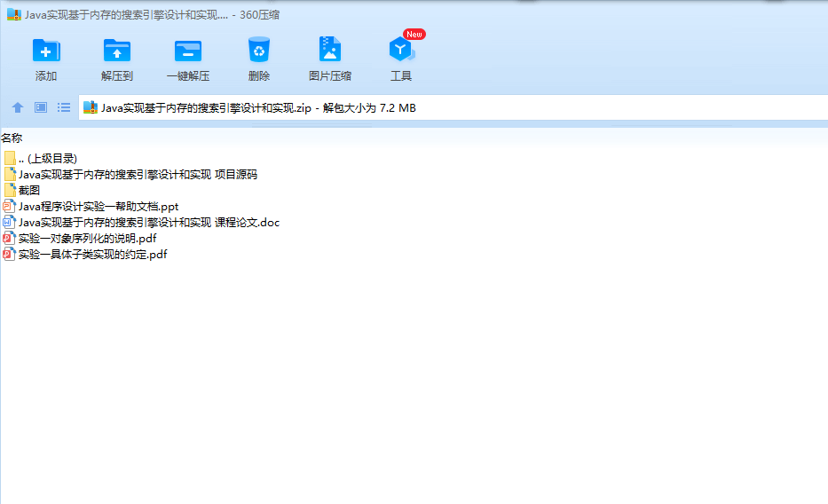The height and width of the screenshot is (504, 828).
Task: Select the 课程论文.doc file
Action: pyautogui.click(x=141, y=222)
